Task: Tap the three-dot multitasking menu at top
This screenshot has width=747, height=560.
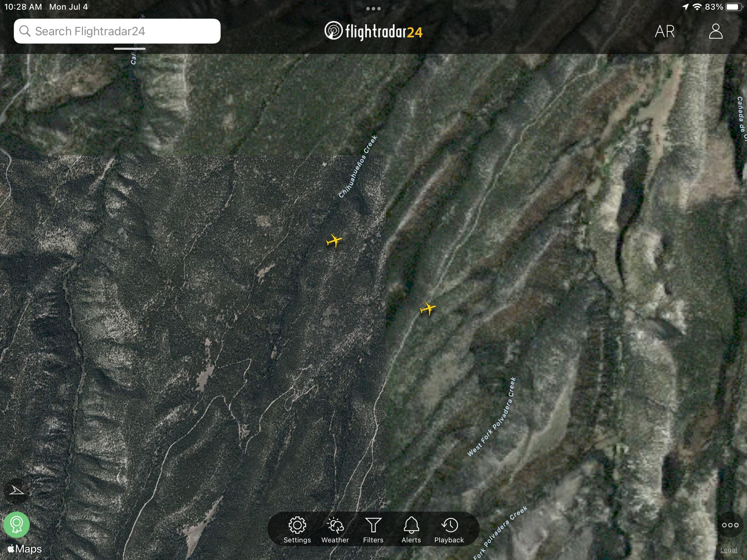Action: click(373, 9)
